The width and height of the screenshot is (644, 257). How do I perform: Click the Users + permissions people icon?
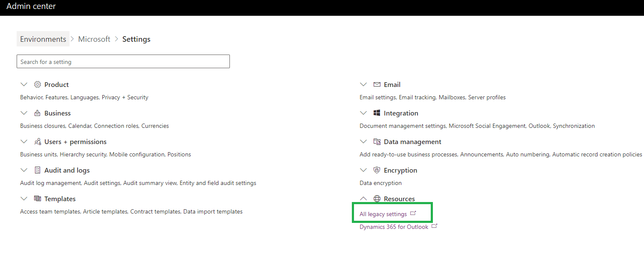37,141
